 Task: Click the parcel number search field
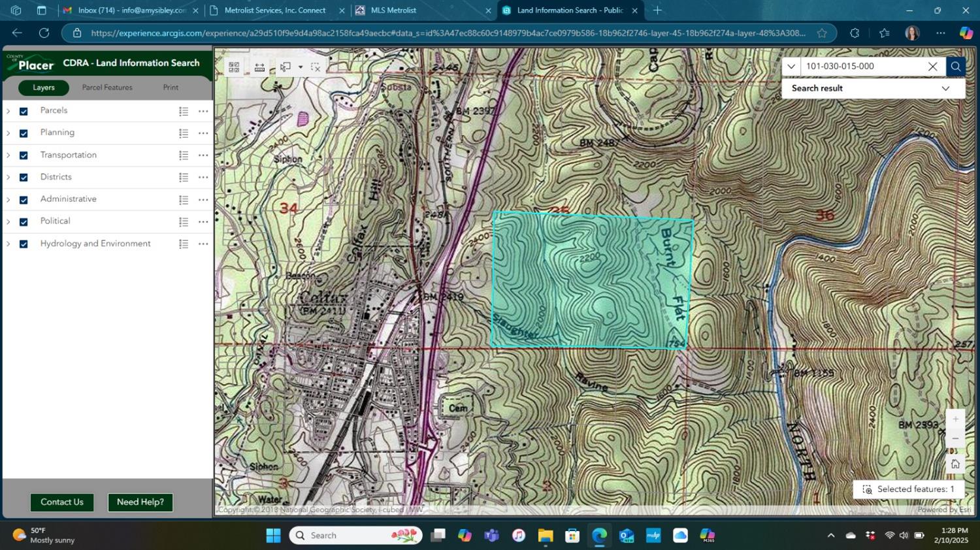[862, 67]
